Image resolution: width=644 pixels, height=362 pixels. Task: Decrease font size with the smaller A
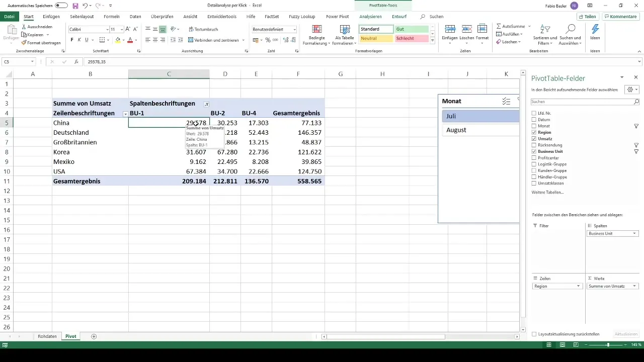(135, 30)
